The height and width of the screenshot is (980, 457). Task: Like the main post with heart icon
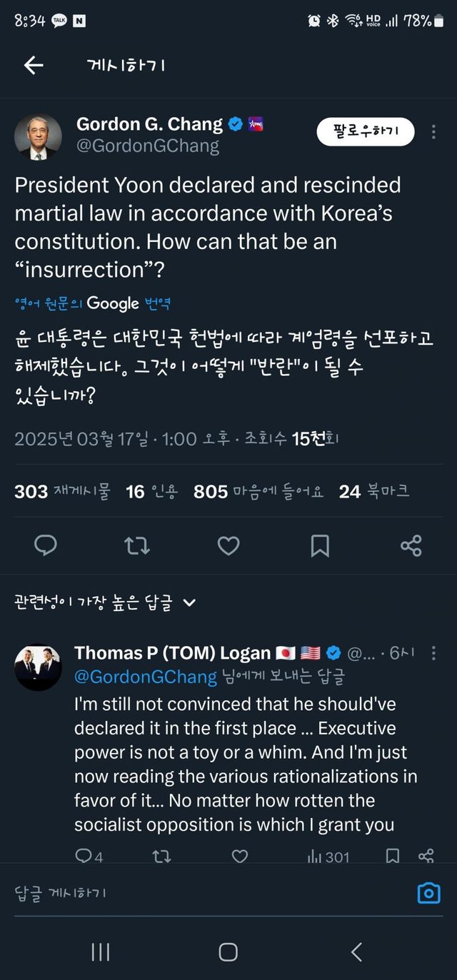228,546
